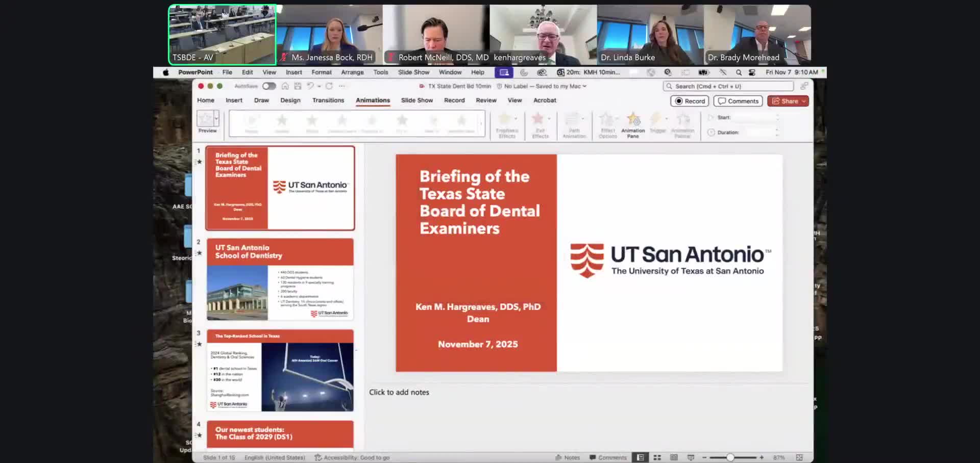
Task: Click the Share button
Action: (x=787, y=101)
